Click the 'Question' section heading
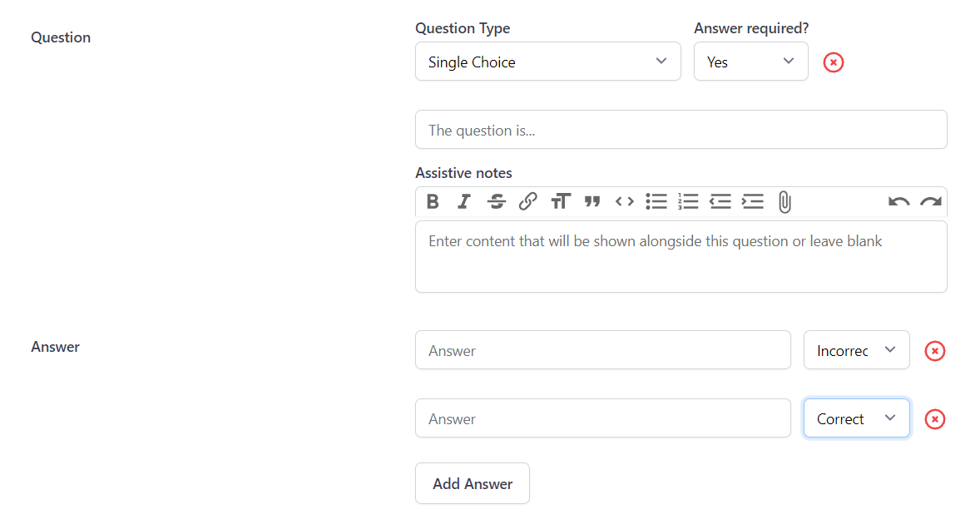Image resolution: width=980 pixels, height=529 pixels. (x=61, y=37)
